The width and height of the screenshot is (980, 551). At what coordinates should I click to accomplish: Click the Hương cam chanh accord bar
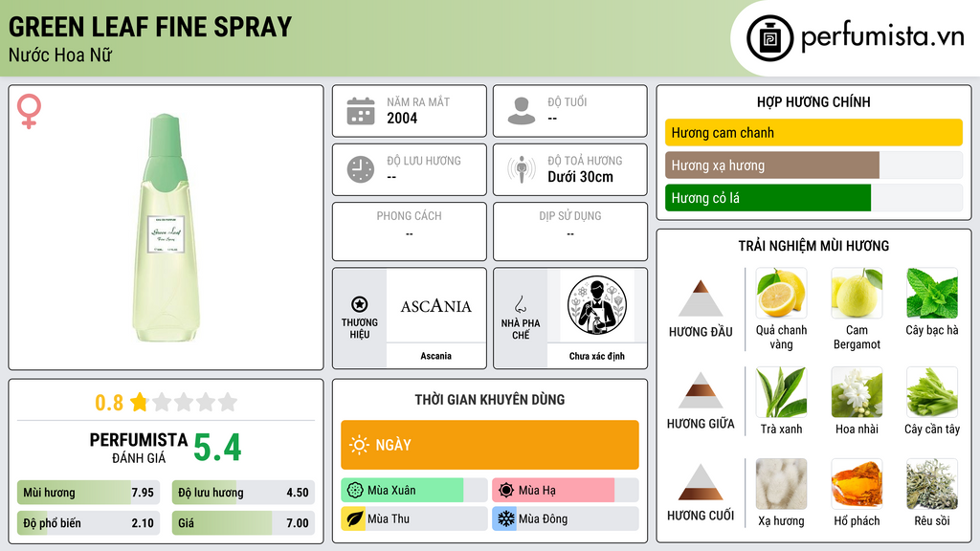(x=813, y=132)
